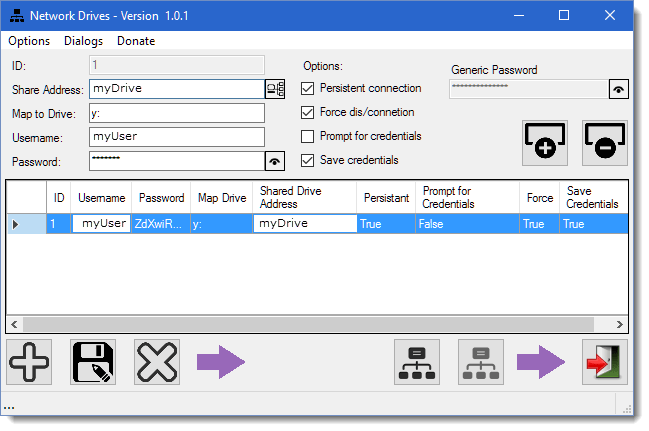
Task: Click the large plus add-new-drive icon
Action: [30, 363]
